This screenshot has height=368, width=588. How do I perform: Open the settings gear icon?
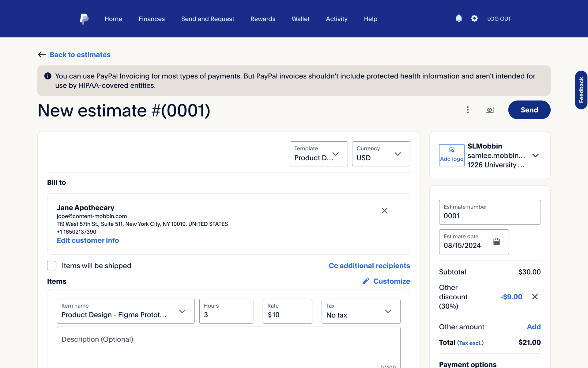pos(474,18)
